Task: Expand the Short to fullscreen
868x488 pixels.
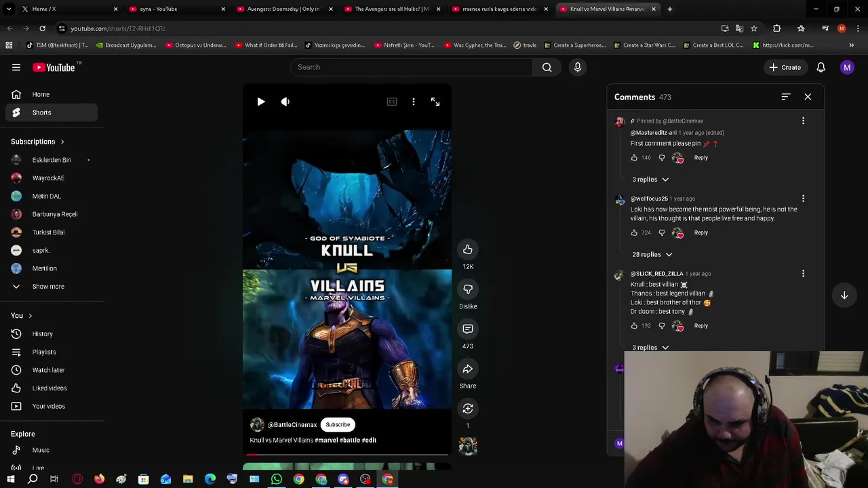Action: (435, 102)
